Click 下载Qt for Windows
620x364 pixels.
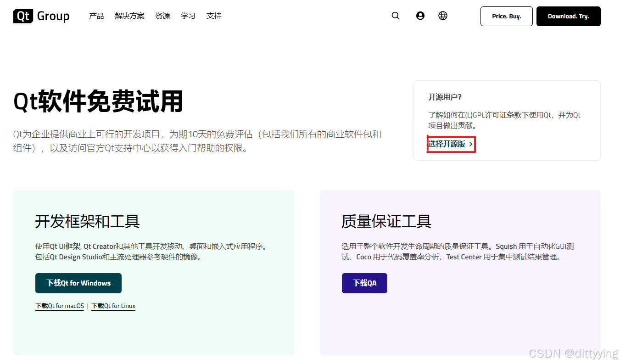[x=78, y=283]
